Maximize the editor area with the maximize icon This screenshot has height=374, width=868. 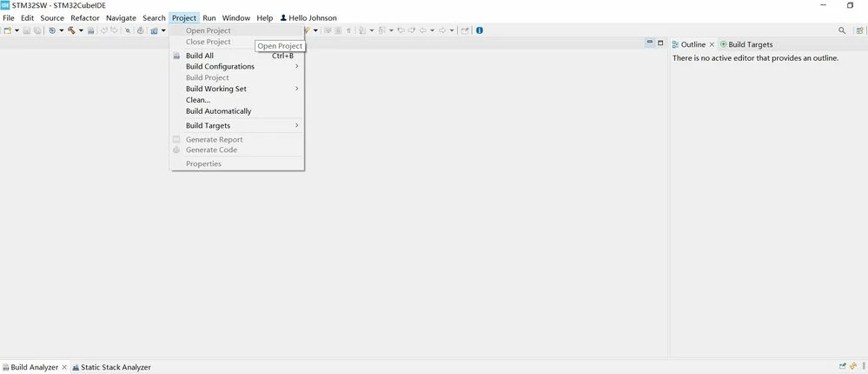tap(660, 43)
